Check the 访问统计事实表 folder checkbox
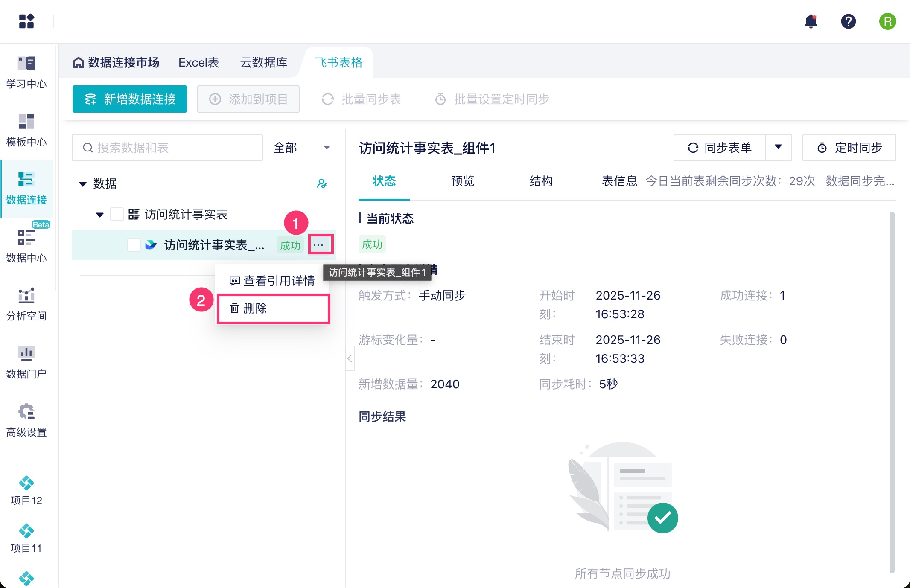 click(117, 214)
